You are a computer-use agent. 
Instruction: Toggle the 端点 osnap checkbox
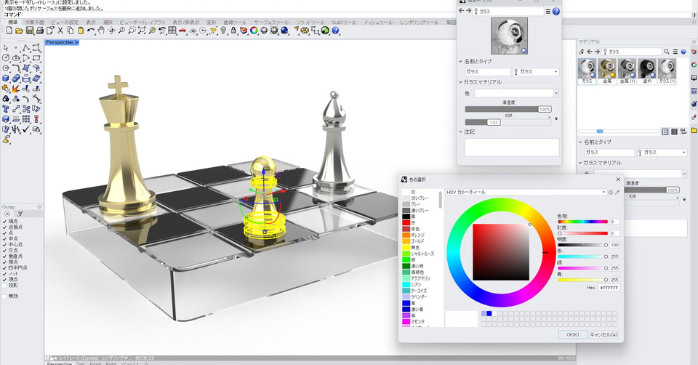tap(5, 221)
